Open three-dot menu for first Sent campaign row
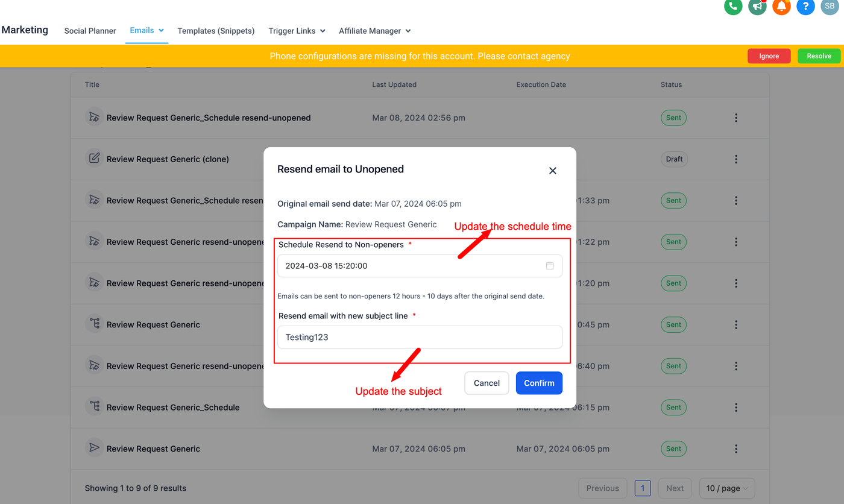 pyautogui.click(x=735, y=118)
